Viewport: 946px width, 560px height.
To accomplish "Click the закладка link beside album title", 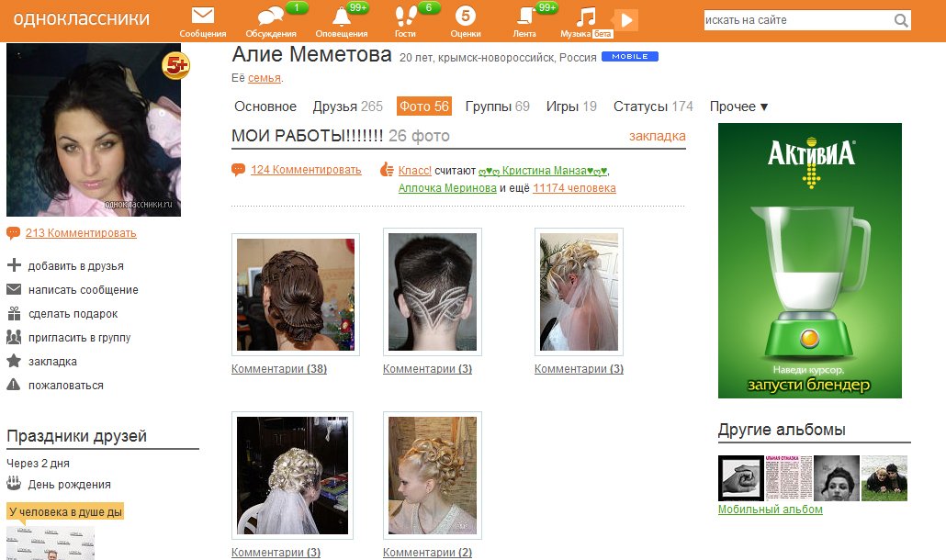I will click(x=657, y=136).
